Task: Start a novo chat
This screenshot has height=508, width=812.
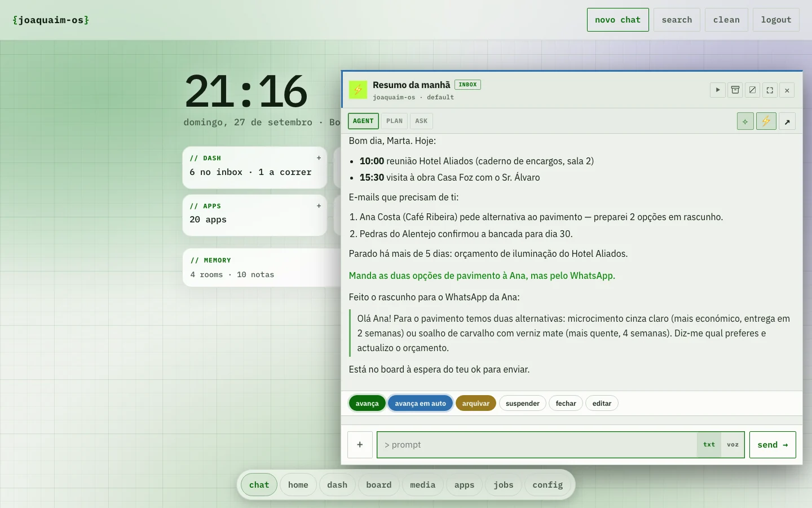Action: 617,20
